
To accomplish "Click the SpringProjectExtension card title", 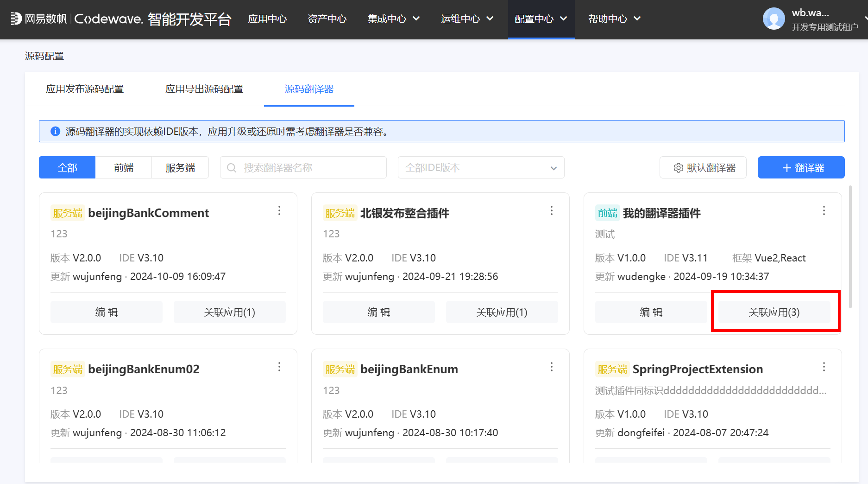I will click(698, 369).
